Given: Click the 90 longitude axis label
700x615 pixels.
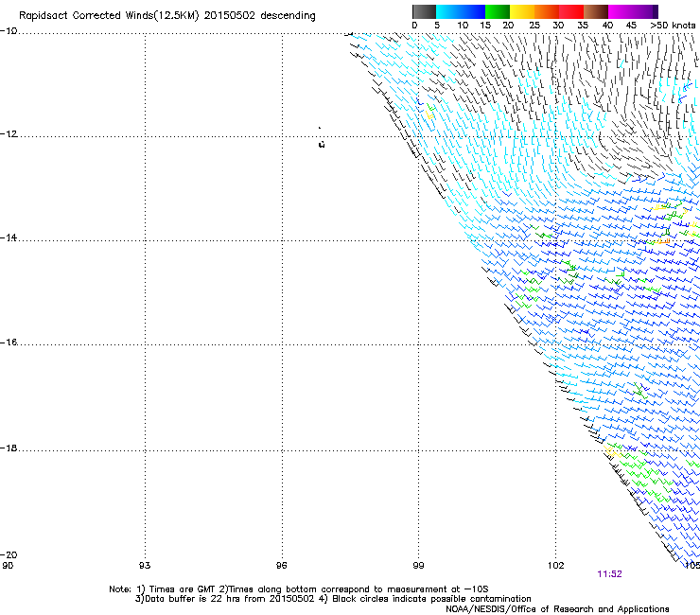Looking at the screenshot, I should tap(8, 566).
